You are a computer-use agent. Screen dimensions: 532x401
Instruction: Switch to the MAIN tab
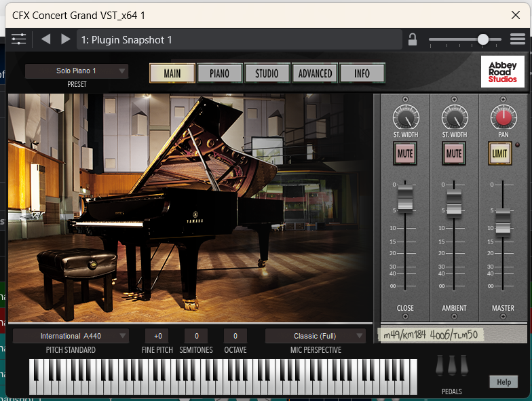[x=172, y=73]
